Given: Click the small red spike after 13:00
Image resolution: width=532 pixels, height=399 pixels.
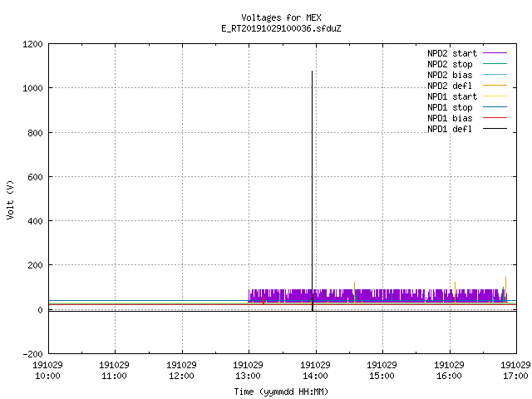Looking at the screenshot, I should [x=264, y=299].
